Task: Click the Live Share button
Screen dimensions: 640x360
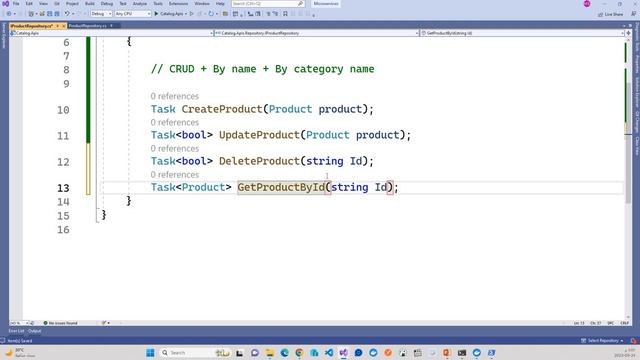Action: click(x=611, y=14)
